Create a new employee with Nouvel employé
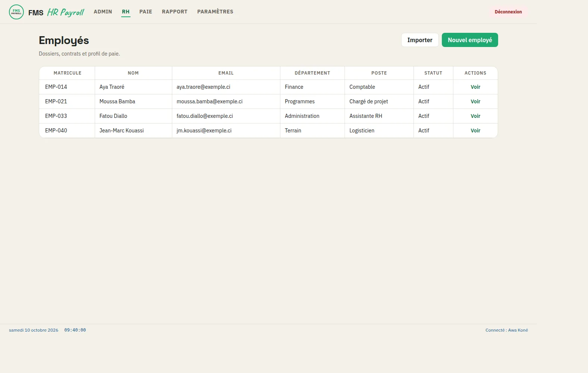 coord(470,40)
